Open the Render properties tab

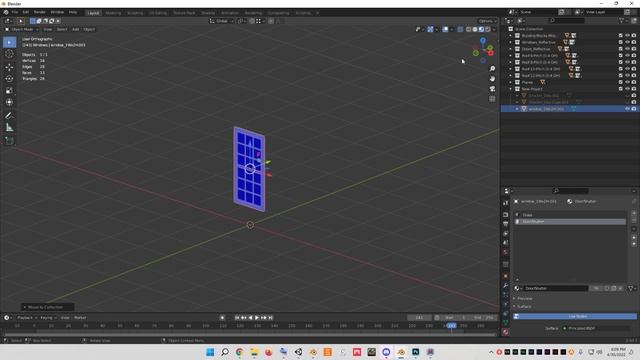coord(506,214)
